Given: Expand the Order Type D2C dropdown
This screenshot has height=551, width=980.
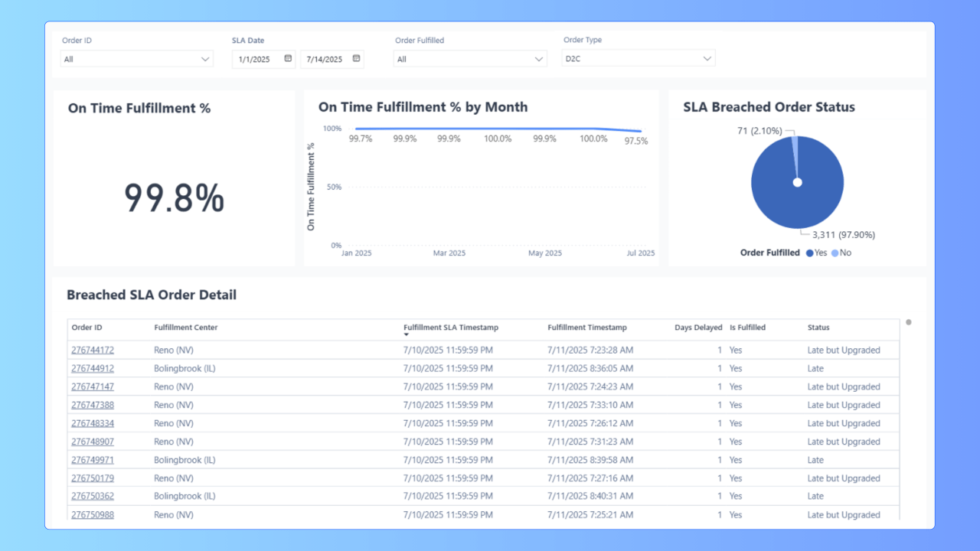Looking at the screenshot, I should point(707,59).
